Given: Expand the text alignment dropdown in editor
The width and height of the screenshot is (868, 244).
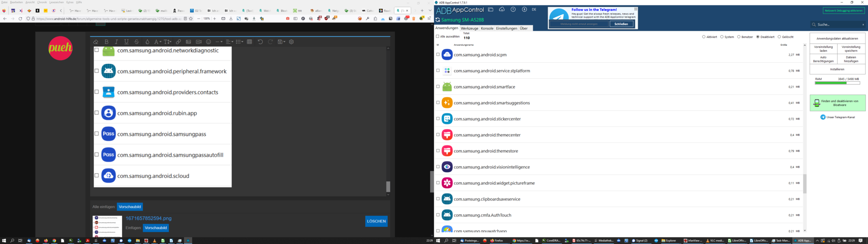Looking at the screenshot, I should [230, 42].
